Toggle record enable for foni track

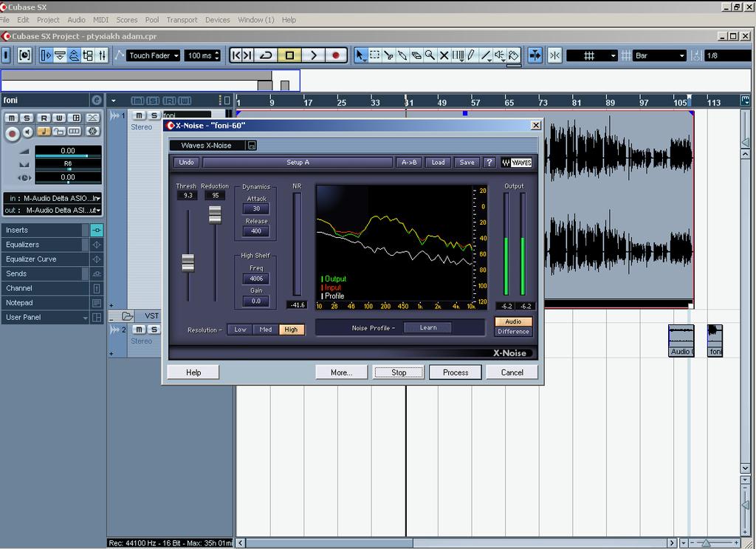(12, 133)
